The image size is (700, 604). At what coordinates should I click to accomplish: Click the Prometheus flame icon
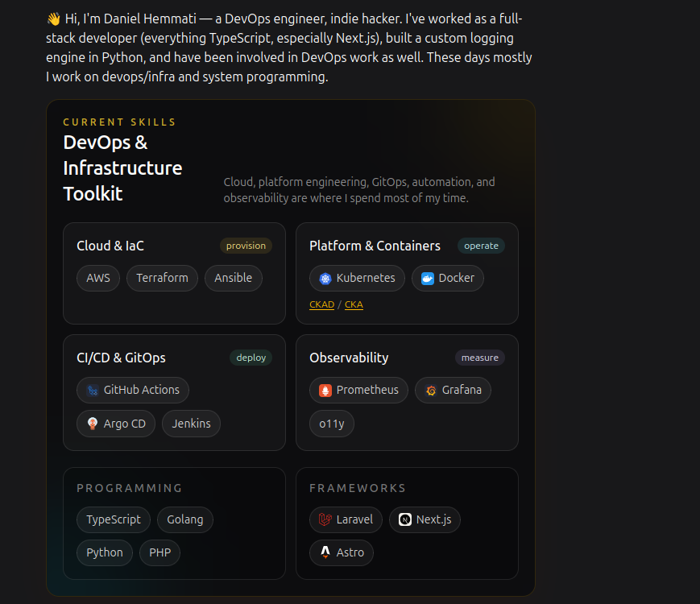(x=325, y=391)
